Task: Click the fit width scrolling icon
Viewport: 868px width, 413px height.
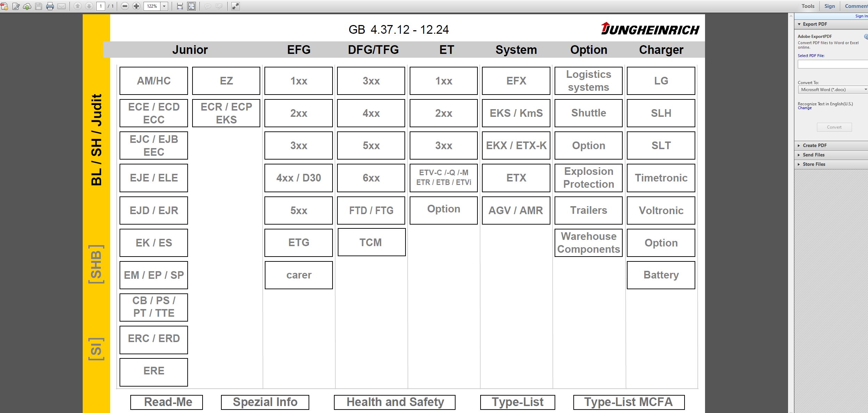Action: (180, 6)
